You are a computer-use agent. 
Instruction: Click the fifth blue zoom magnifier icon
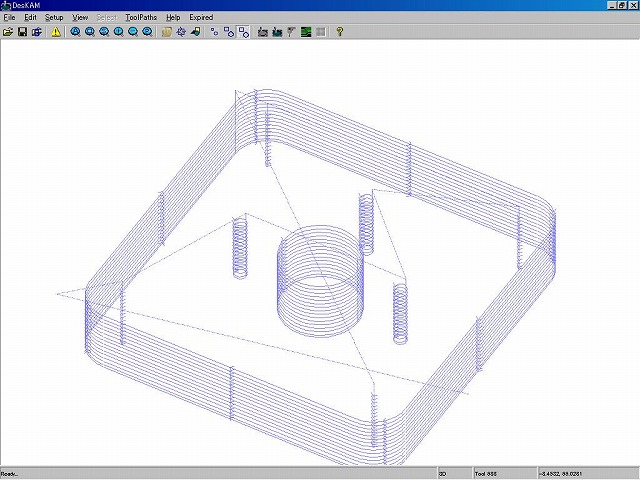[x=133, y=32]
